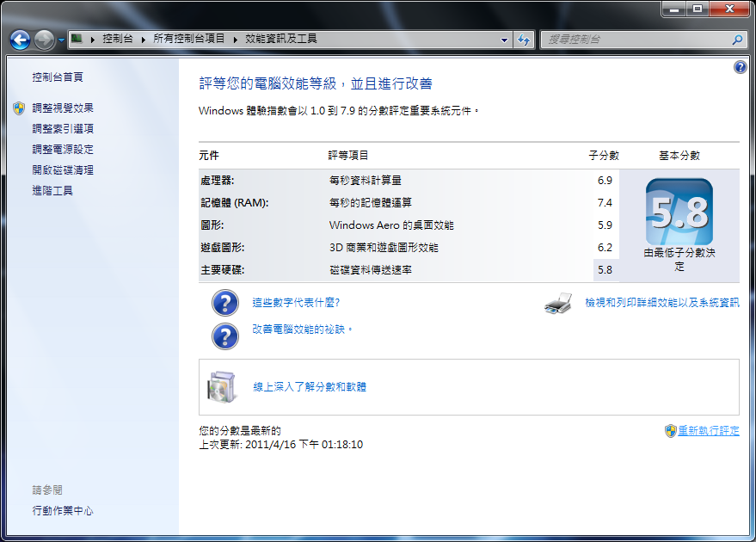This screenshot has width=756, height=542.
Task: Click the 每秒資料計算量 description
Action: 365,181
